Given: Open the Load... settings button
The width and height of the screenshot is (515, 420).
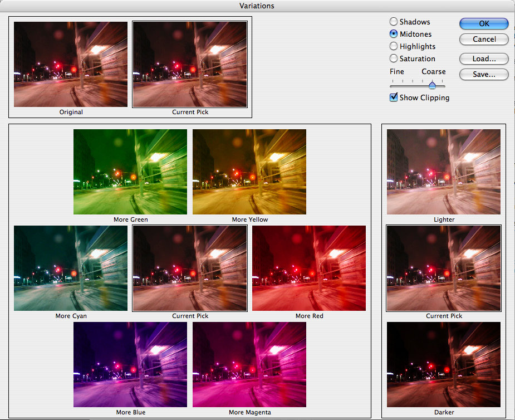Looking at the screenshot, I should click(x=484, y=58).
